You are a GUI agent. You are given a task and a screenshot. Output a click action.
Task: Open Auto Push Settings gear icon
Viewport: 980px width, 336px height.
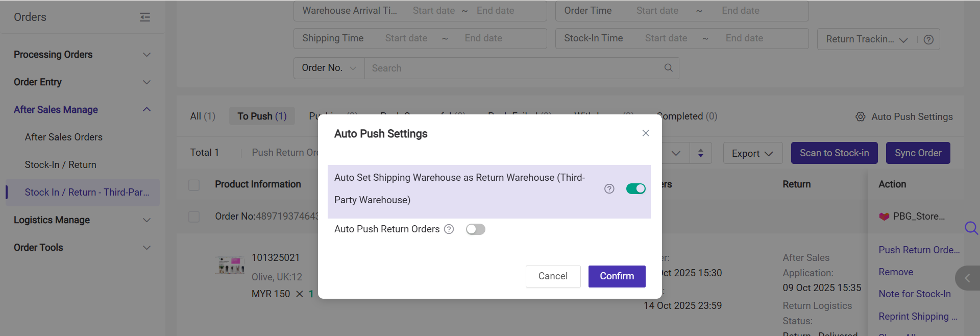point(860,117)
